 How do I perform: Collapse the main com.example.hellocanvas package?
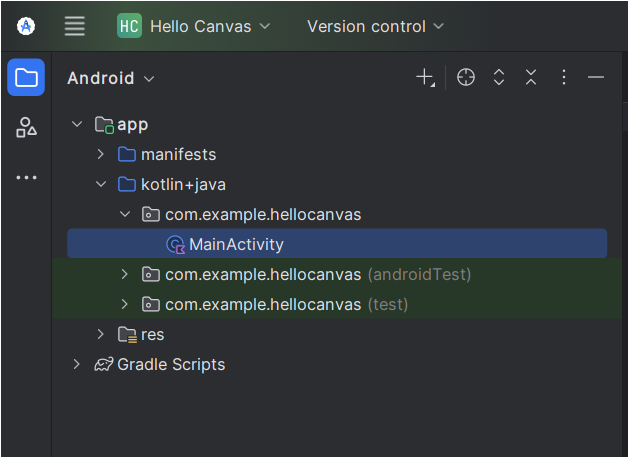point(125,214)
